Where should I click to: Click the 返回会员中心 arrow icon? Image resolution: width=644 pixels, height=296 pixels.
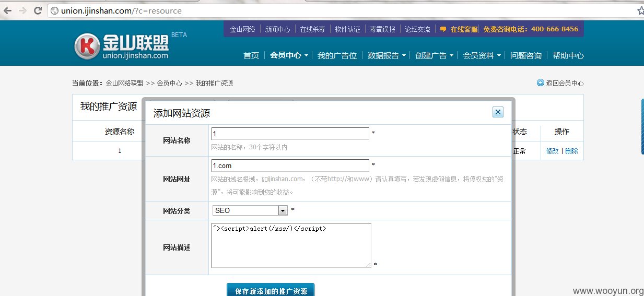point(540,82)
